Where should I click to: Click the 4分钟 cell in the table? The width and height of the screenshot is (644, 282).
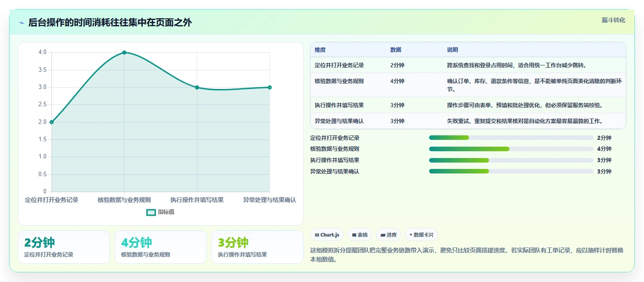click(x=397, y=81)
